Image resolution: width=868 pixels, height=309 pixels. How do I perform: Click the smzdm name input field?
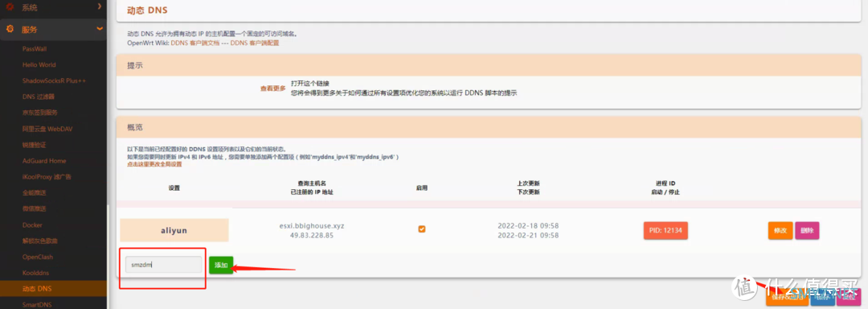[x=163, y=265]
